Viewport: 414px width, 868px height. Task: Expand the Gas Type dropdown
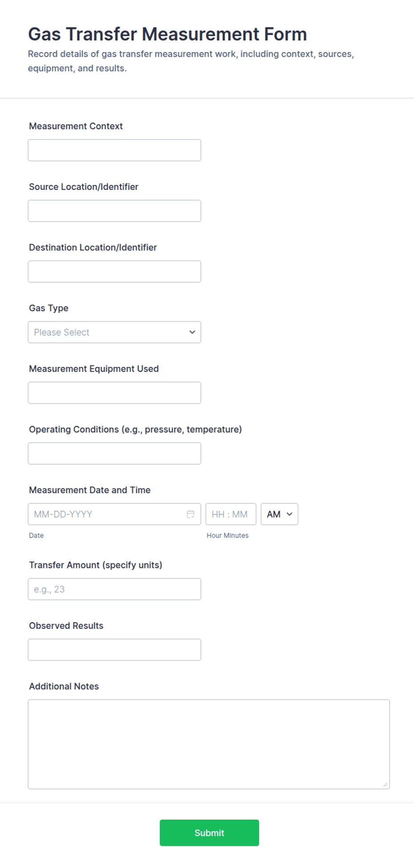coord(114,332)
